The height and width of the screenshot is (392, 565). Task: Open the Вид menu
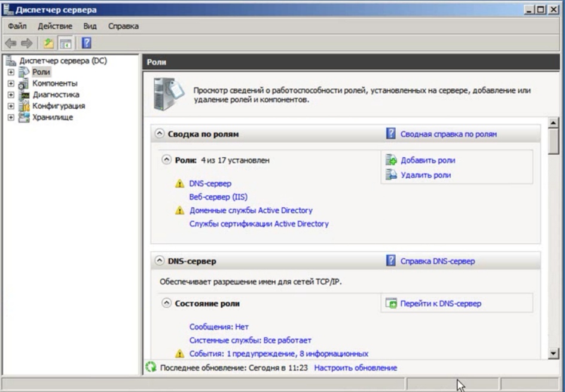[x=90, y=26]
